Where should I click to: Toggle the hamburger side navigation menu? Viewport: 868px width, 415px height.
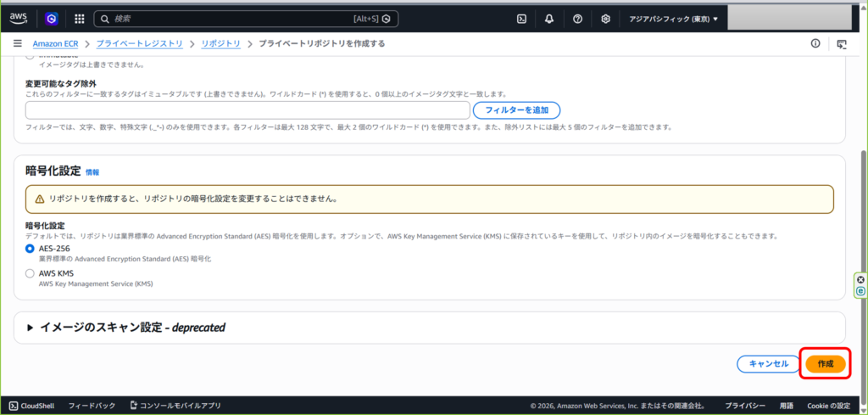[x=17, y=43]
